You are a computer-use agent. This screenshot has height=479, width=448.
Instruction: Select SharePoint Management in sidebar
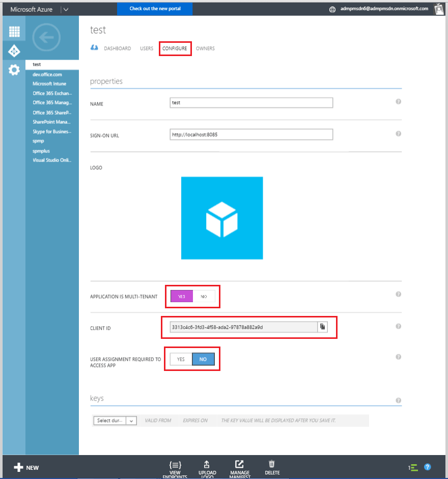click(x=52, y=122)
